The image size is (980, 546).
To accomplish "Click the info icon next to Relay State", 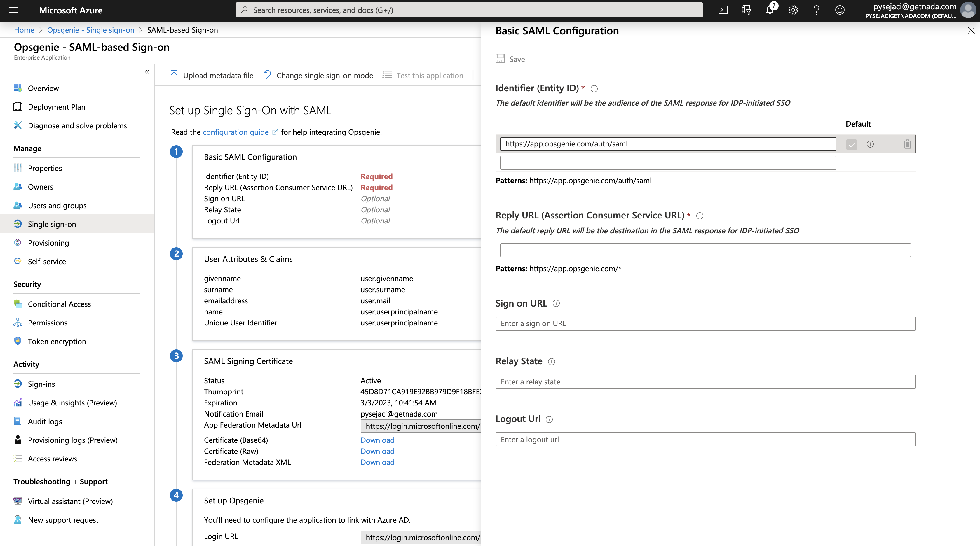I will tap(552, 362).
